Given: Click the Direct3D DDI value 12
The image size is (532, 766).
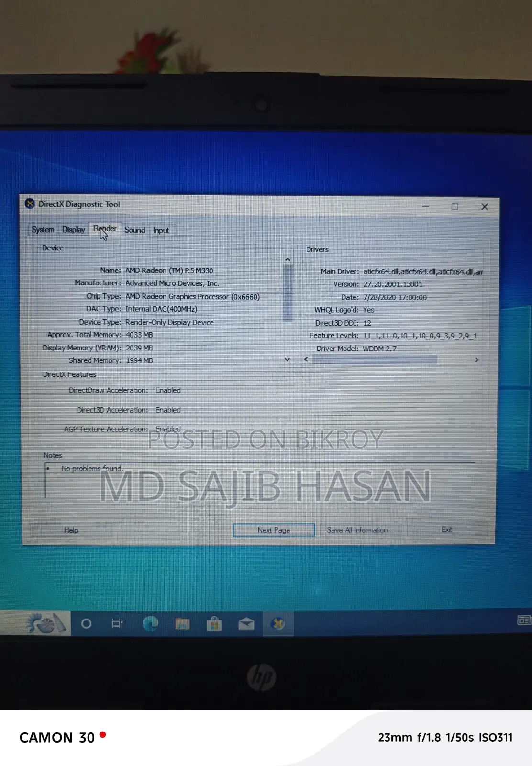Looking at the screenshot, I should [367, 323].
